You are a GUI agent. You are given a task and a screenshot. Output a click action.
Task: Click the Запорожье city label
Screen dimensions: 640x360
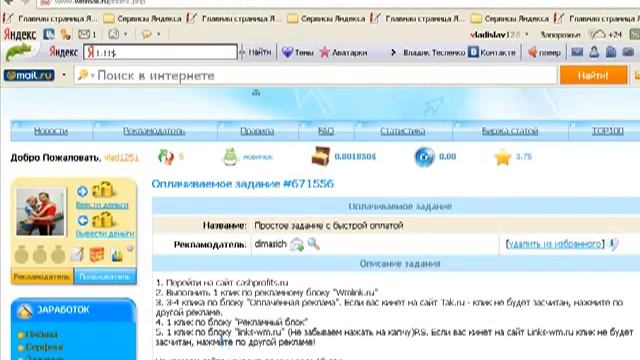coord(560,35)
